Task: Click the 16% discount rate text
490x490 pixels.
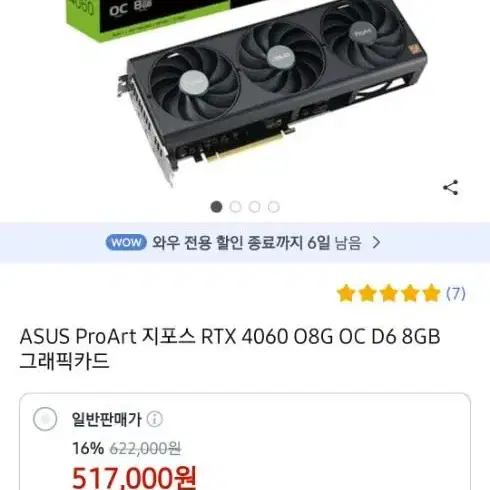Action: coord(88,449)
